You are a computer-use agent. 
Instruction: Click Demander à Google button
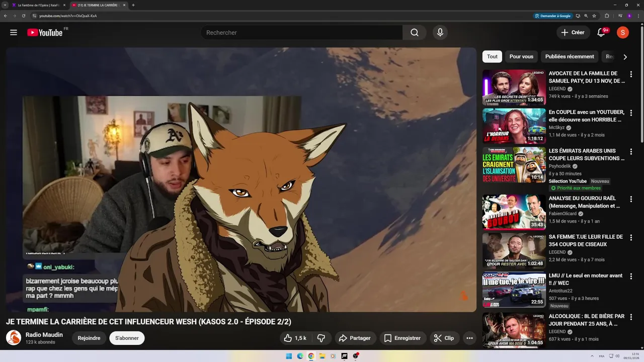(553, 16)
